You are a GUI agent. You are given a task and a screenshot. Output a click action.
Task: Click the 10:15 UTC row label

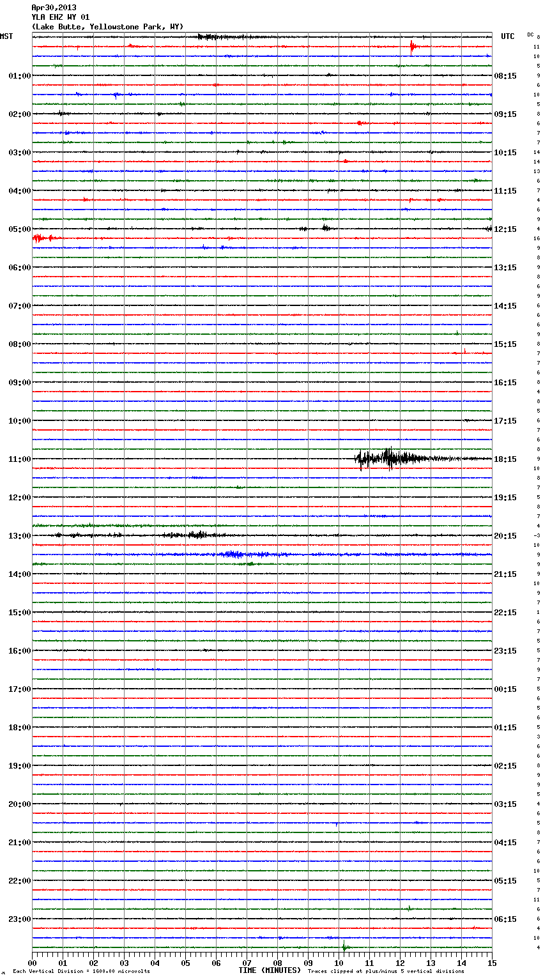505,153
